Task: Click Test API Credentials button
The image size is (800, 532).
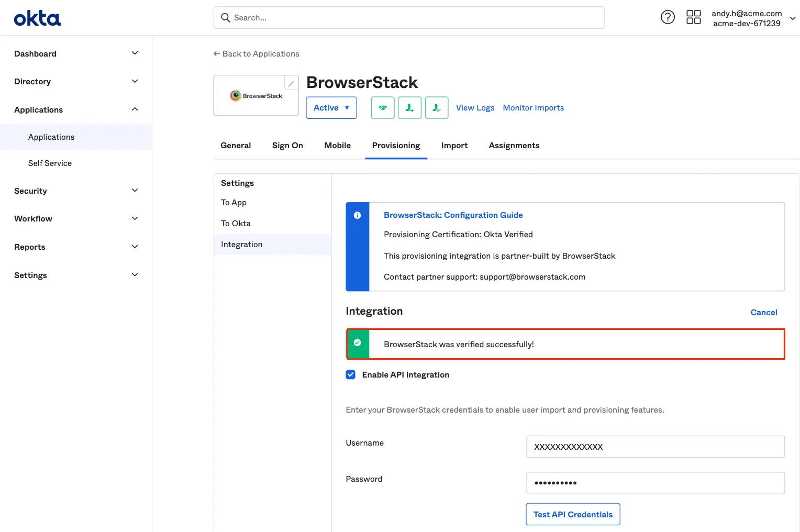Action: (573, 514)
